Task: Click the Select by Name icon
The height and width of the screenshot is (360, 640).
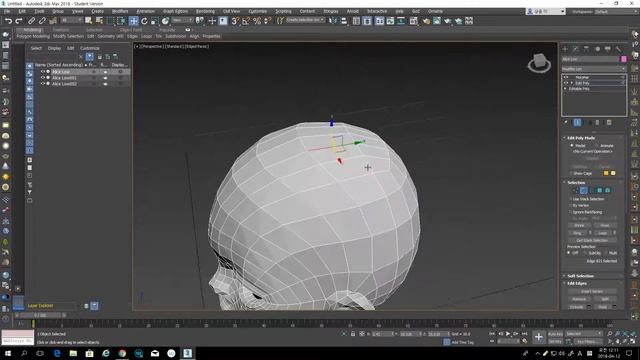Action: pos(99,21)
